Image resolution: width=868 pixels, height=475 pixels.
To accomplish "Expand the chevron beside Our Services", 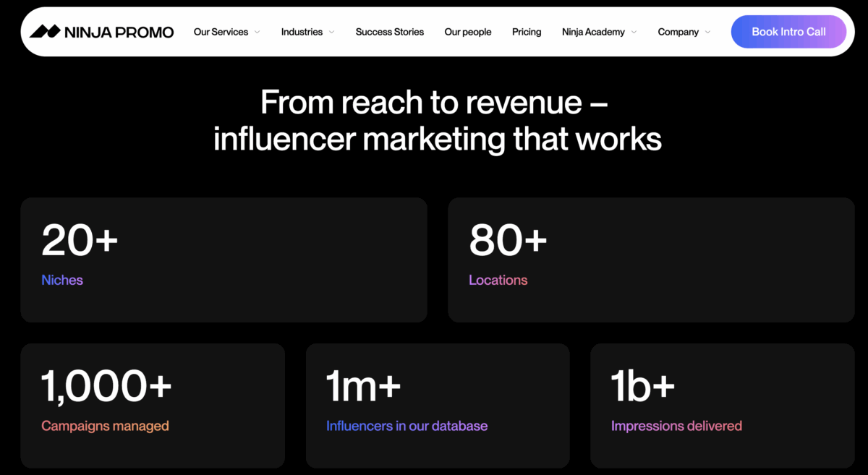I will [257, 32].
